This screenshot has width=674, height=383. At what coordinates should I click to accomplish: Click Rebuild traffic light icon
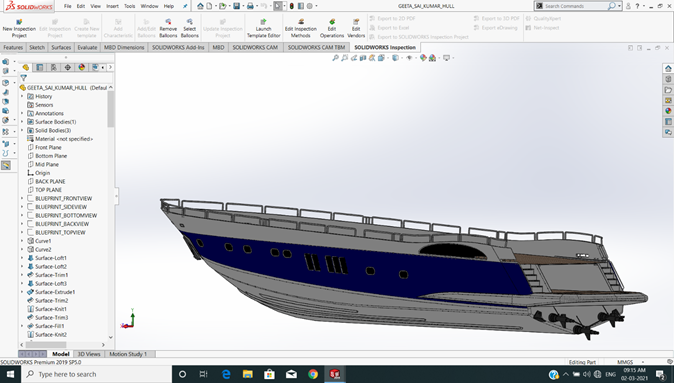point(291,6)
